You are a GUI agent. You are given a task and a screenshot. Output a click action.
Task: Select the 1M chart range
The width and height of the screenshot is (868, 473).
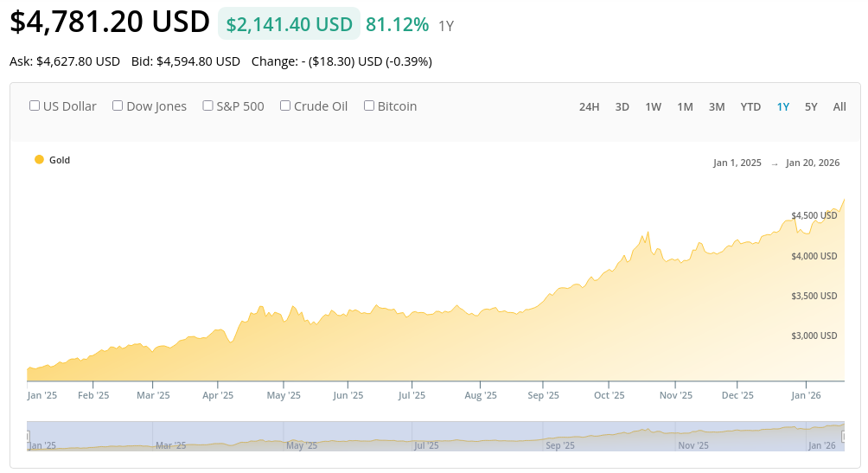click(685, 106)
